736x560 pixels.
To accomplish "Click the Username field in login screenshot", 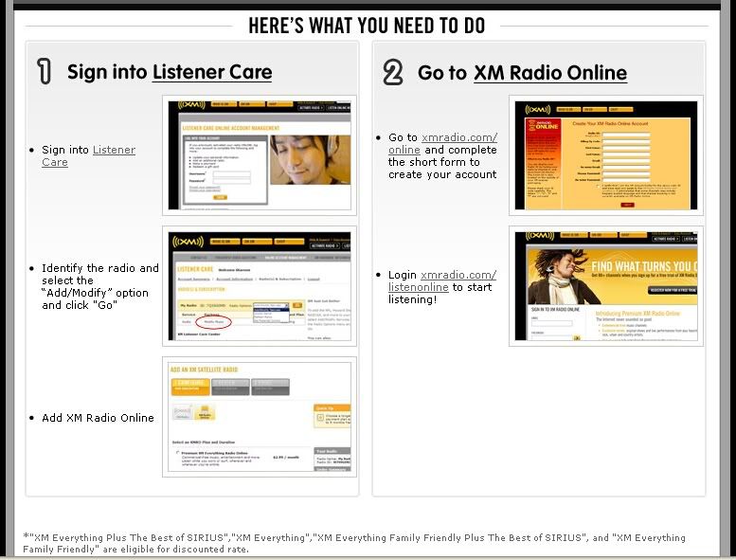I will pyautogui.click(x=230, y=176).
